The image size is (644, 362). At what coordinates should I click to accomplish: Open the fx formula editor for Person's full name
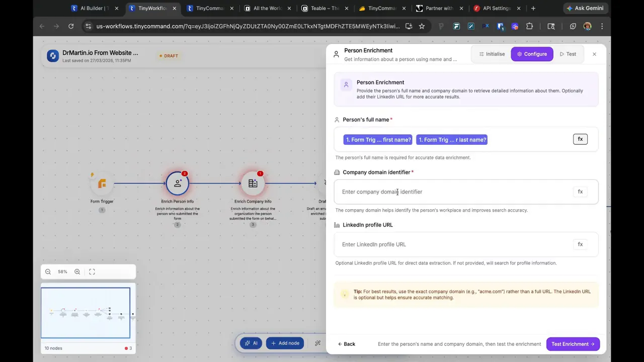click(580, 139)
